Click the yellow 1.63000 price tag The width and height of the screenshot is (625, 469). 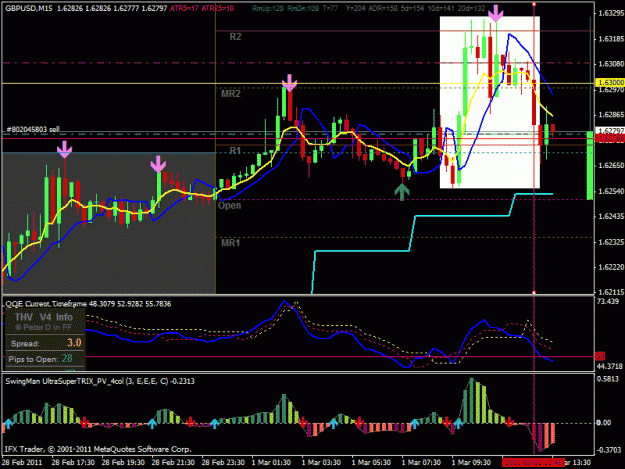pyautogui.click(x=610, y=82)
